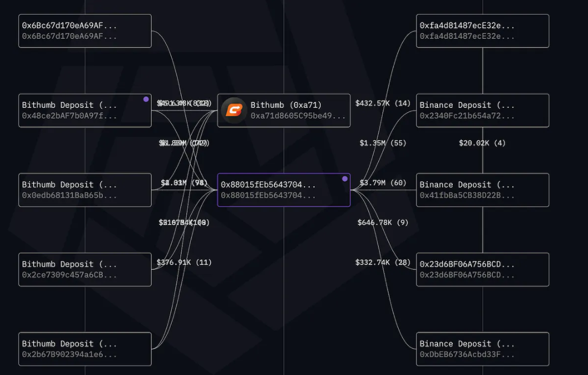Open Binance Deposit node 0x2340Fc21b654a72

[x=482, y=111]
